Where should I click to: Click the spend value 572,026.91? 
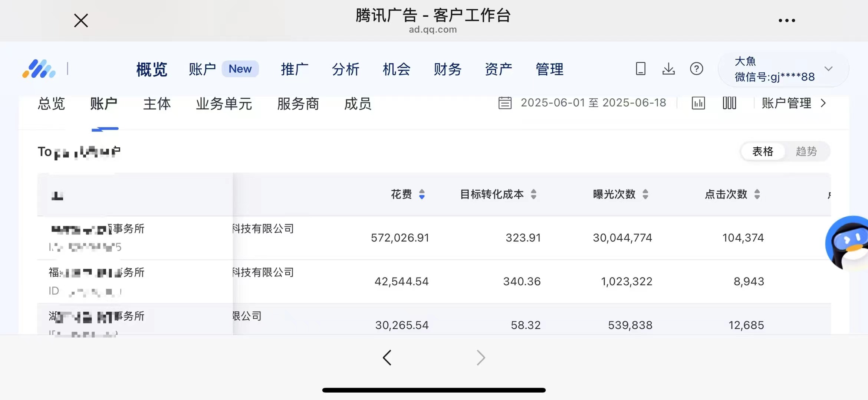[x=400, y=237]
